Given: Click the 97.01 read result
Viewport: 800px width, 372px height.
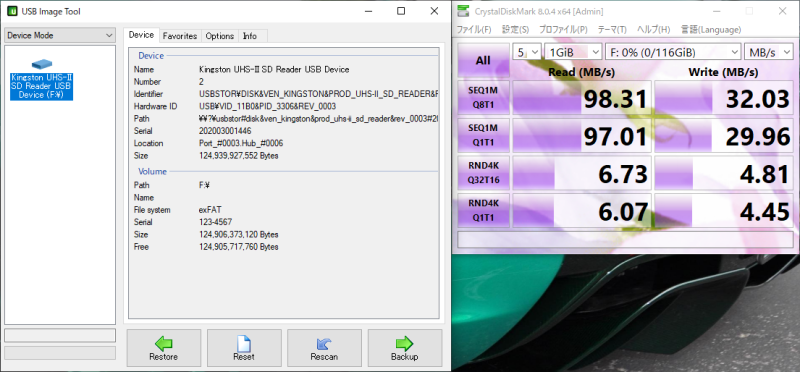Looking at the screenshot, I should click(582, 135).
